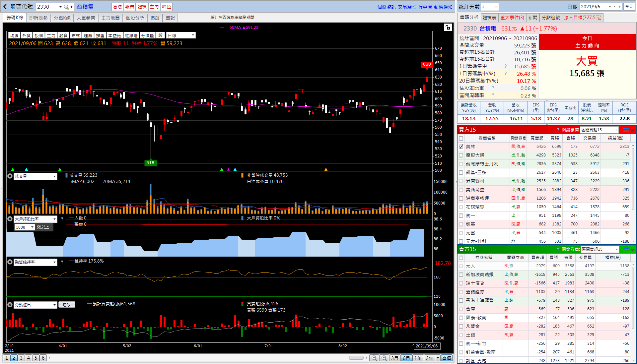
Task: Click the stock search magnifier icon
Action: tap(66, 7)
